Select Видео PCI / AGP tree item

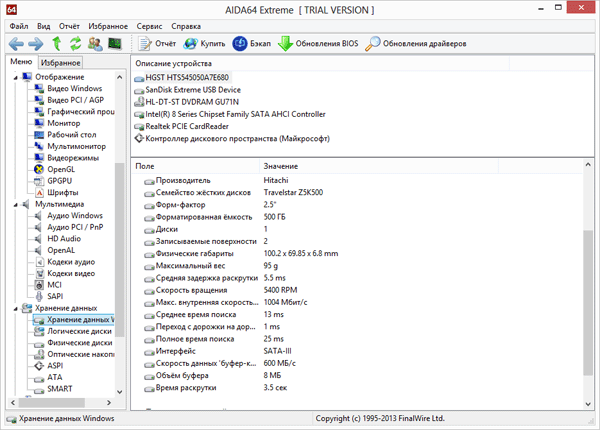pos(75,100)
